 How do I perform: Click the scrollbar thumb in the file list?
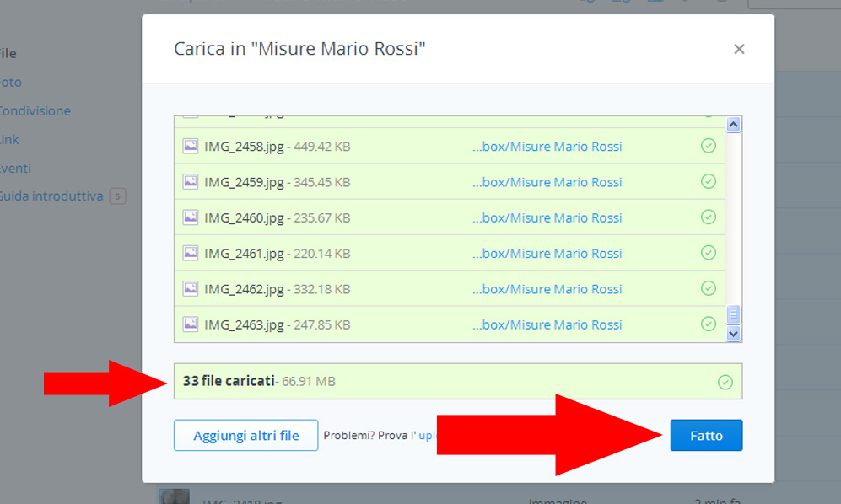733,314
